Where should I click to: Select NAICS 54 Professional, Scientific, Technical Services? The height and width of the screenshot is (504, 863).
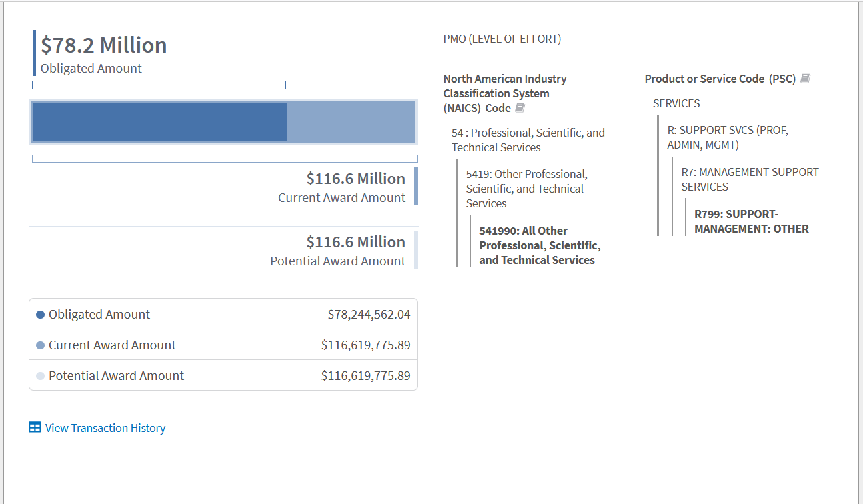[x=528, y=140]
